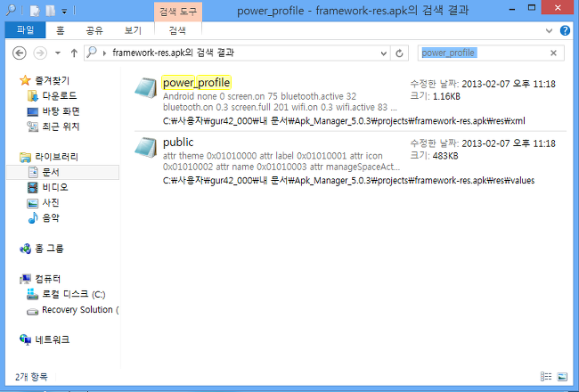
Task: Open 홈 그룹 in the sidebar
Action: (49, 249)
